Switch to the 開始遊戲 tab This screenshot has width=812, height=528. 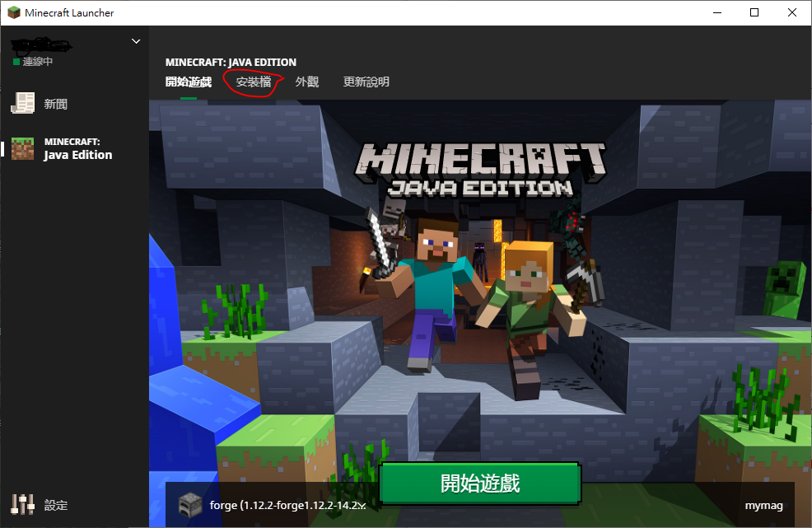point(189,82)
